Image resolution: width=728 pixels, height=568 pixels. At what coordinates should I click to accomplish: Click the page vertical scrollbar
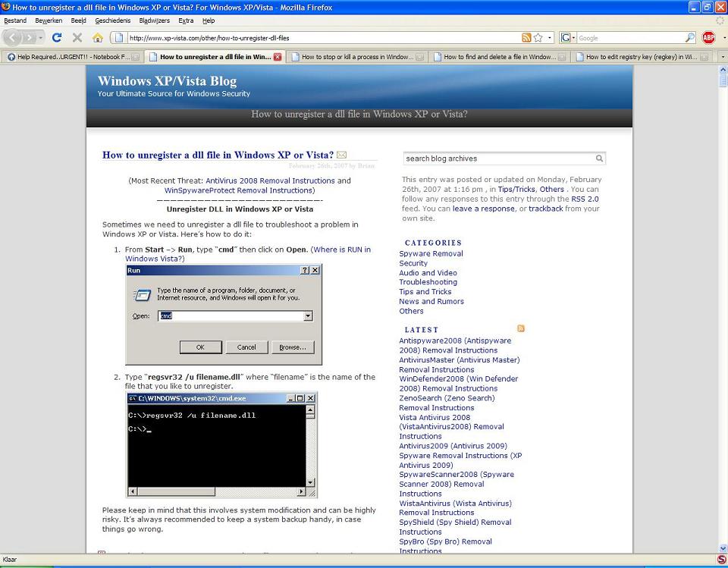click(723, 309)
